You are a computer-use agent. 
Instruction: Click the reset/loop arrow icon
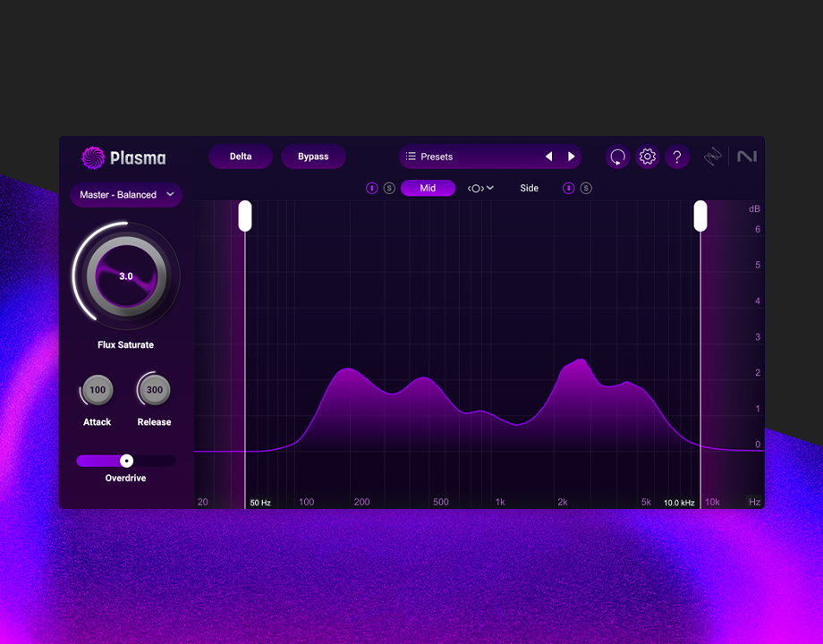(x=617, y=157)
